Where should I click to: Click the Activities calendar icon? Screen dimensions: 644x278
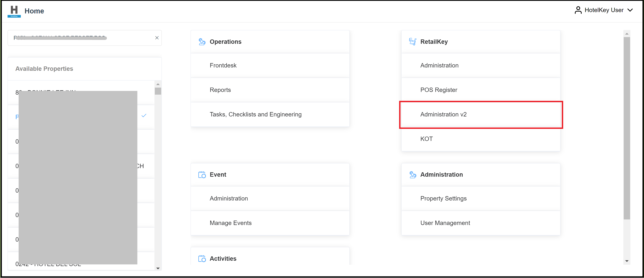(x=202, y=259)
